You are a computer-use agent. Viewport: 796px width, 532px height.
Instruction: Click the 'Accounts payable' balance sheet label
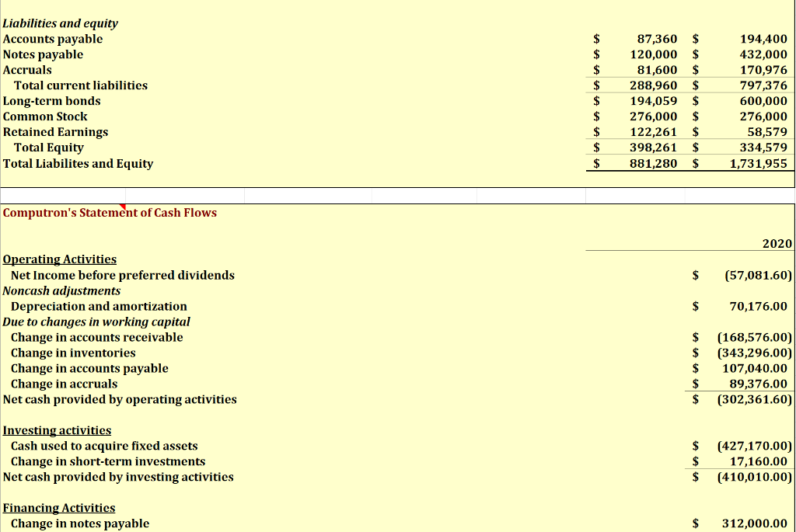53,39
